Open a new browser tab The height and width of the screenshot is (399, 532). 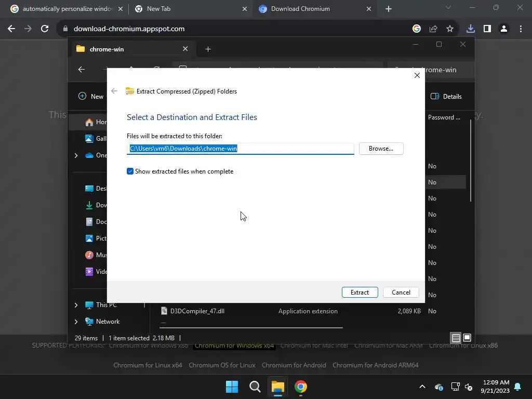click(389, 9)
